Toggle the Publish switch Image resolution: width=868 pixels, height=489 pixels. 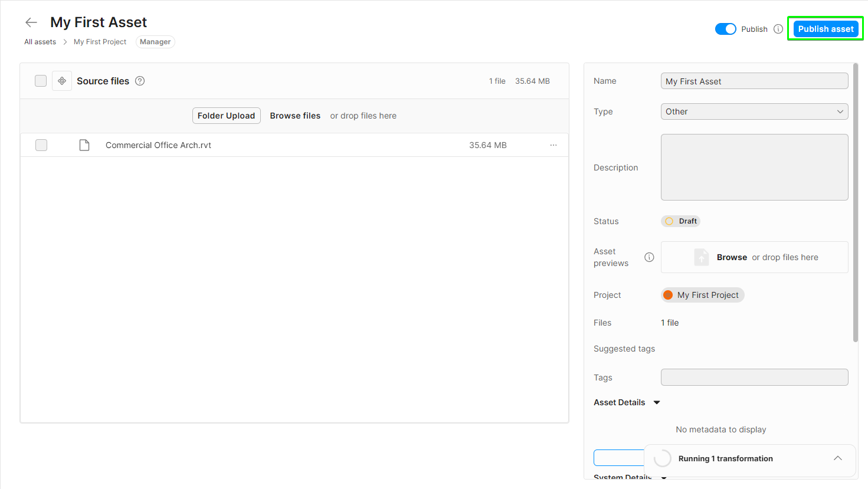pos(725,28)
